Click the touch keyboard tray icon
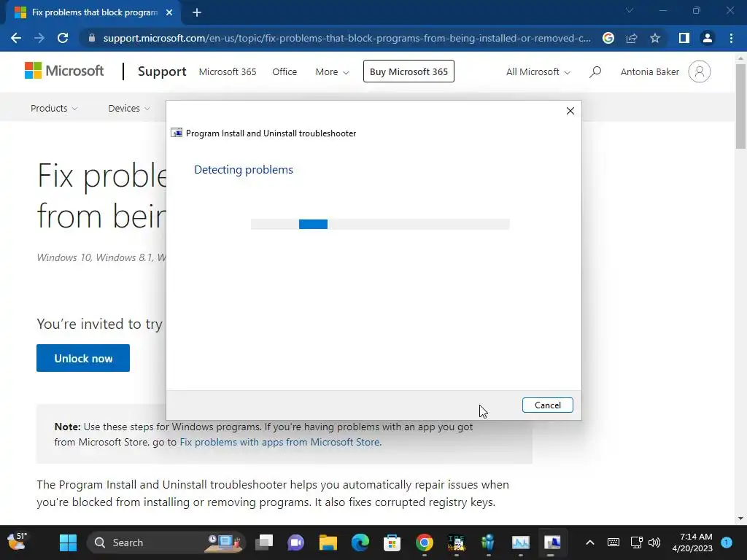The width and height of the screenshot is (747, 560). pos(613,542)
